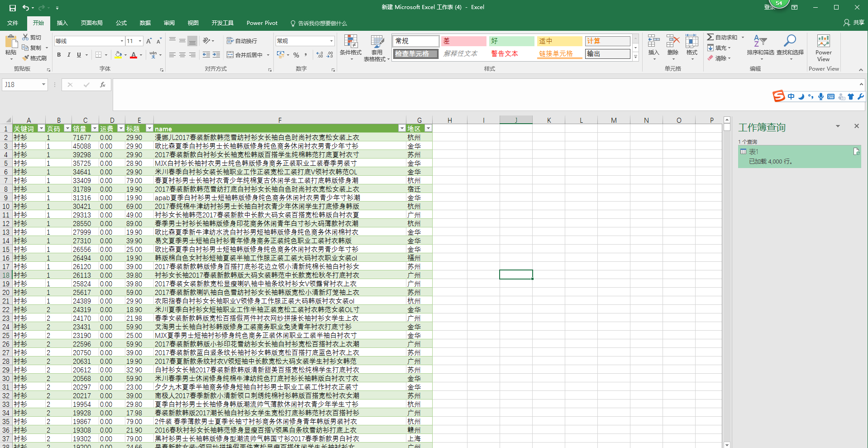
Task: Apply the 差 cell style
Action: 464,41
